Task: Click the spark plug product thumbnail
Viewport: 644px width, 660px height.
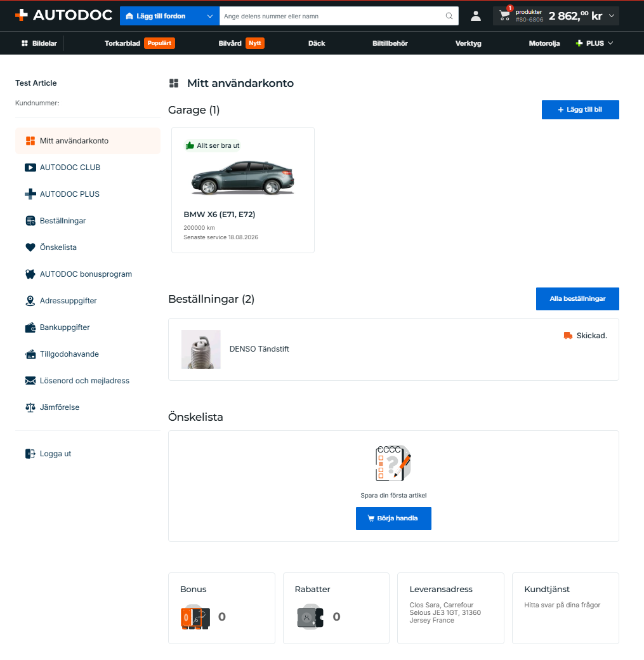Action: (x=200, y=350)
